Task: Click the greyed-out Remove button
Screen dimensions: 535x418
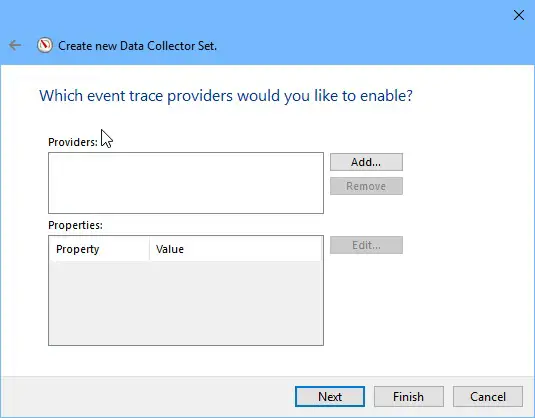Action: pyautogui.click(x=366, y=186)
